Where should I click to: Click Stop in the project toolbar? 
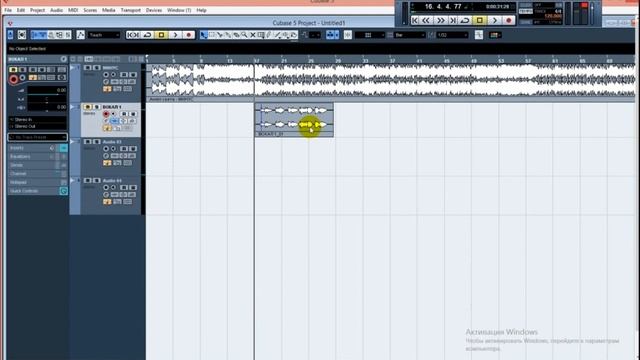161,35
